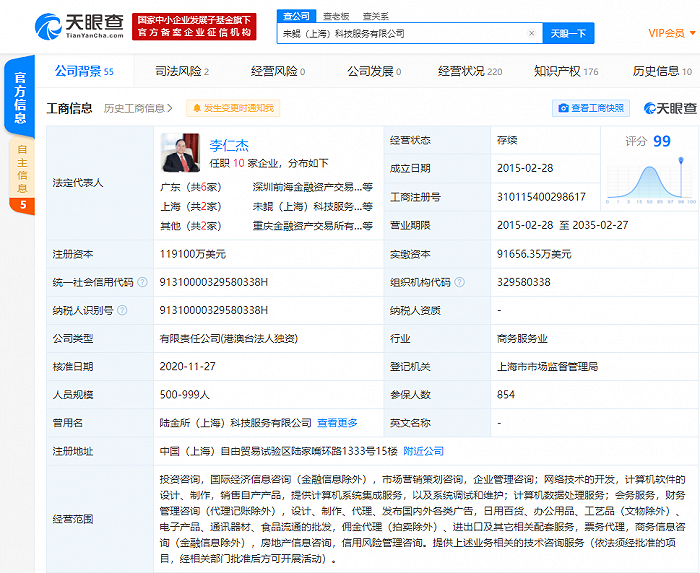Click the 附近公司 link
This screenshot has height=573, width=700.
coord(423,451)
